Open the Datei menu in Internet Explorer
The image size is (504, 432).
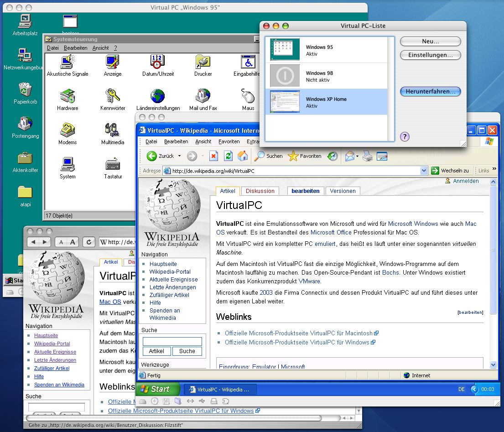pos(151,141)
